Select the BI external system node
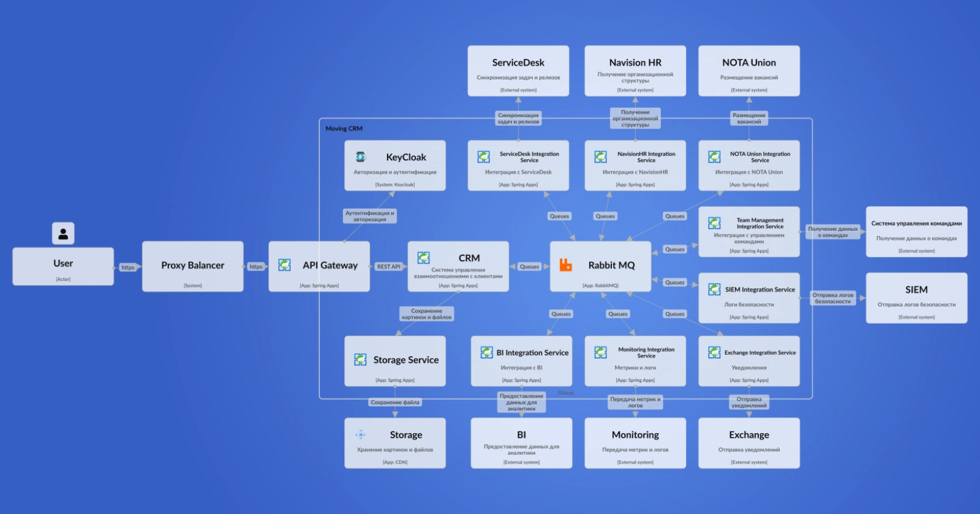This screenshot has height=514, width=980. click(521, 443)
